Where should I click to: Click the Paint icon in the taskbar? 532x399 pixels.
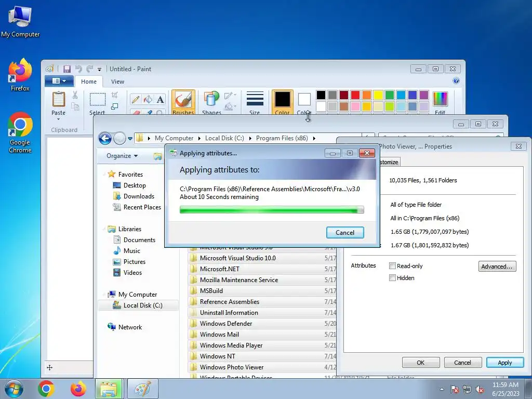[x=142, y=389]
